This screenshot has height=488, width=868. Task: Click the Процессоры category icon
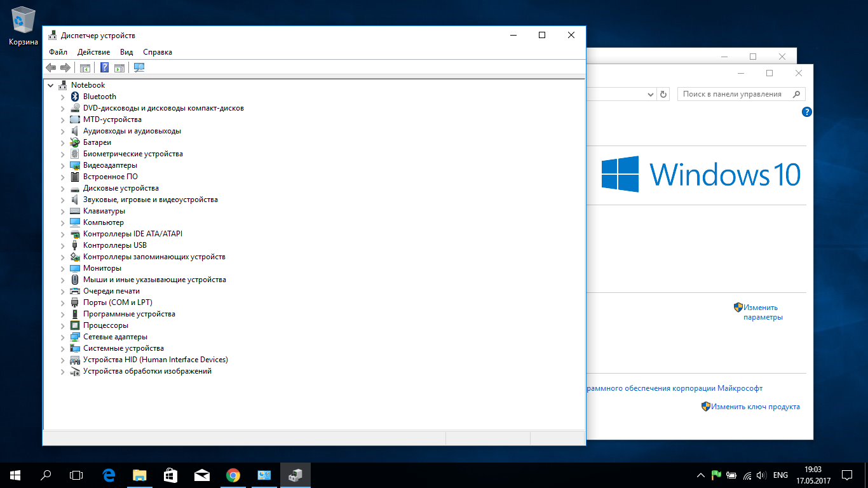(75, 325)
